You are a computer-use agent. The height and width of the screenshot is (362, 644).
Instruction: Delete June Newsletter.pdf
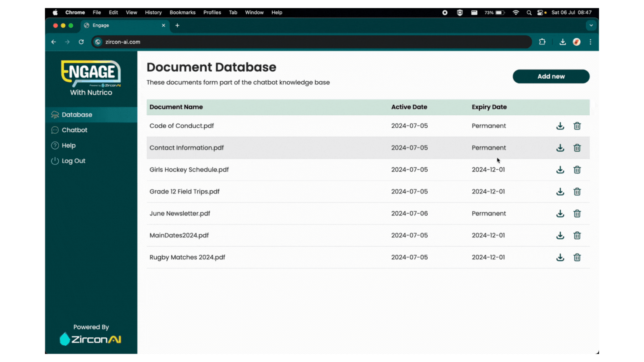pos(577,214)
